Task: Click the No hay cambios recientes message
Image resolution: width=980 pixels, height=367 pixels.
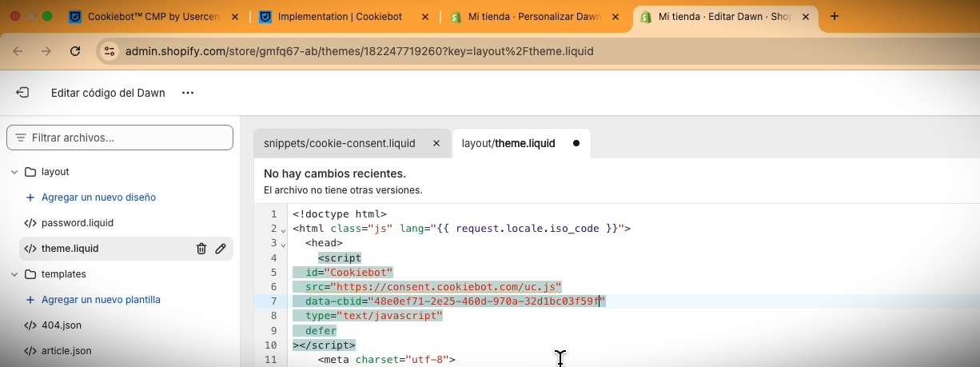Action: coord(335,174)
